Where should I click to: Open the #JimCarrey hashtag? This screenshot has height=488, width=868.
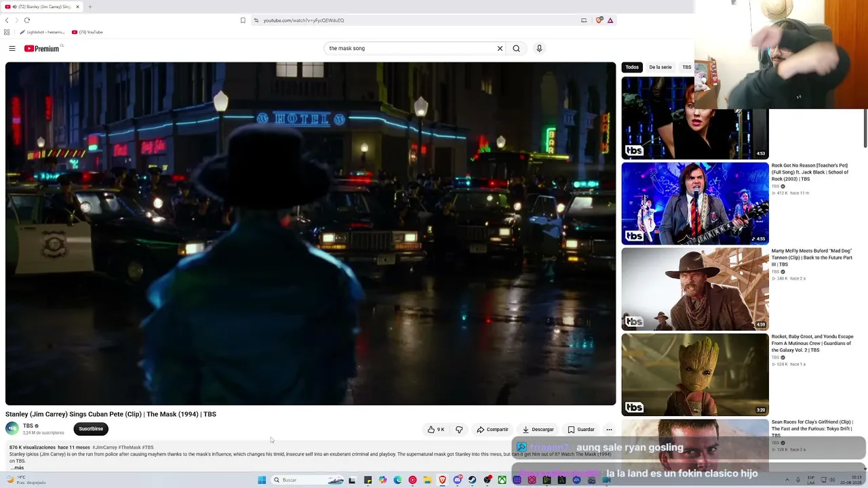pos(104,447)
